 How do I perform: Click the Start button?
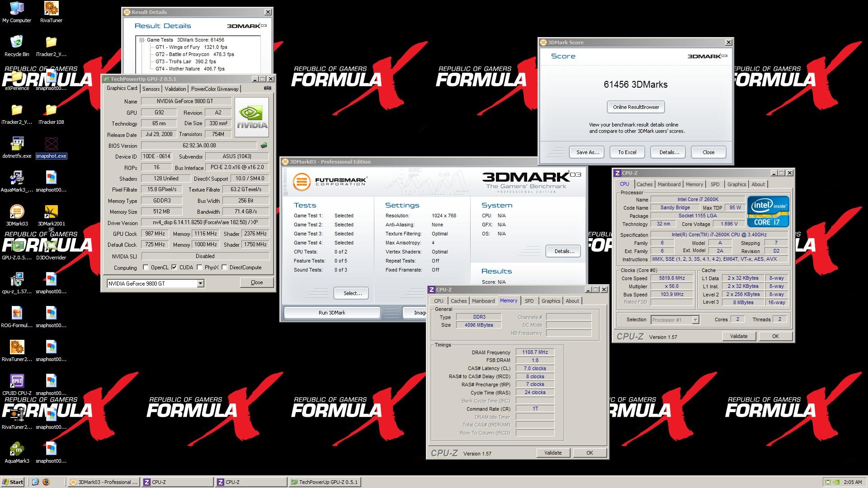coord(13,482)
